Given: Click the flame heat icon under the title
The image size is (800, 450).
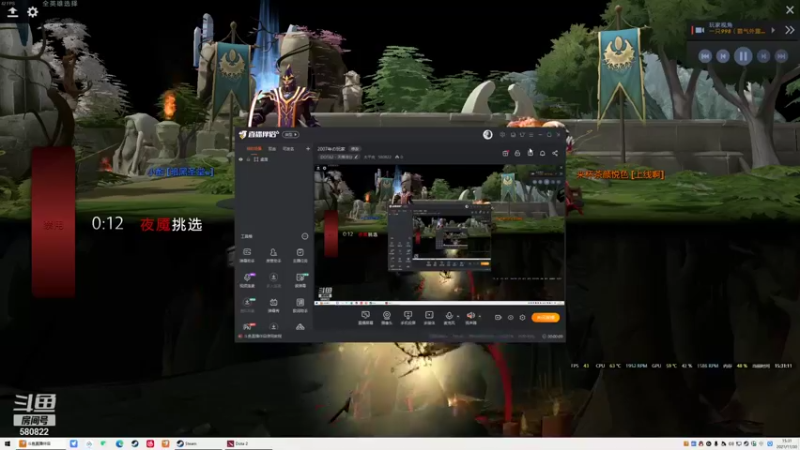Looking at the screenshot, I should (397, 157).
